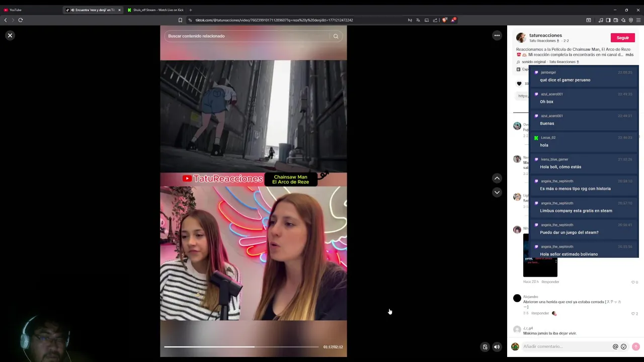Open the Brave Shields lion icon

[445, 20]
